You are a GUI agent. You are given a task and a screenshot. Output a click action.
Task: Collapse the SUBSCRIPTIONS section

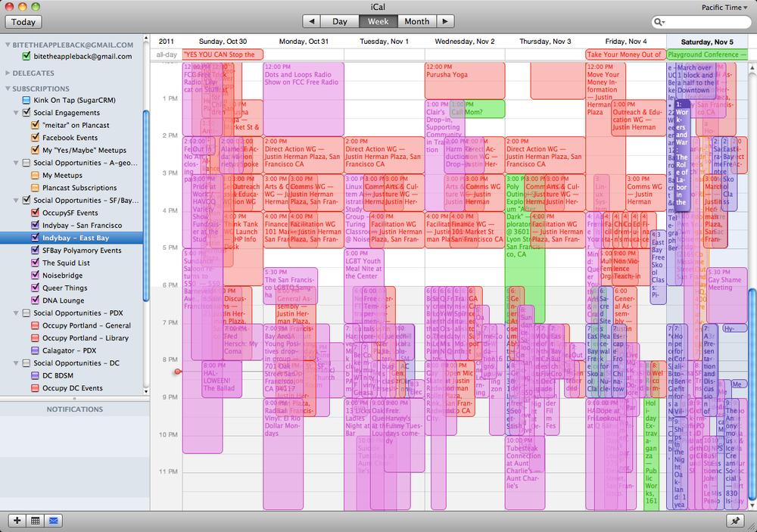click(x=8, y=89)
